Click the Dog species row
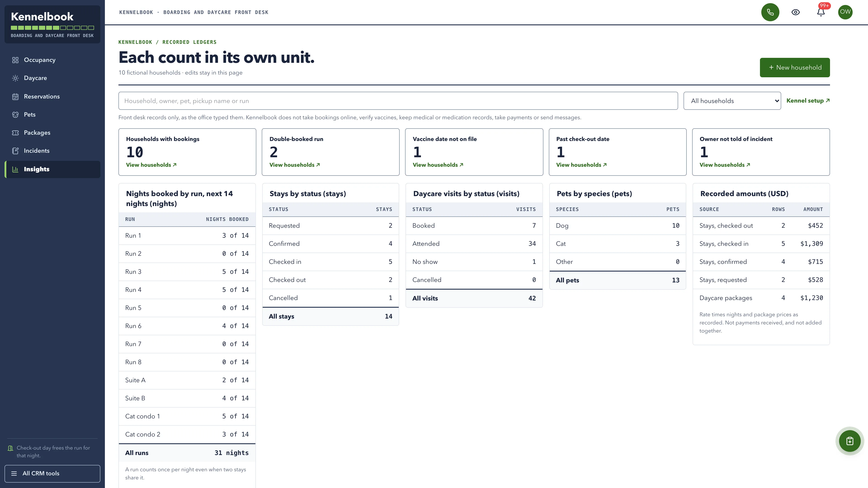The height and width of the screenshot is (488, 868). pos(618,226)
